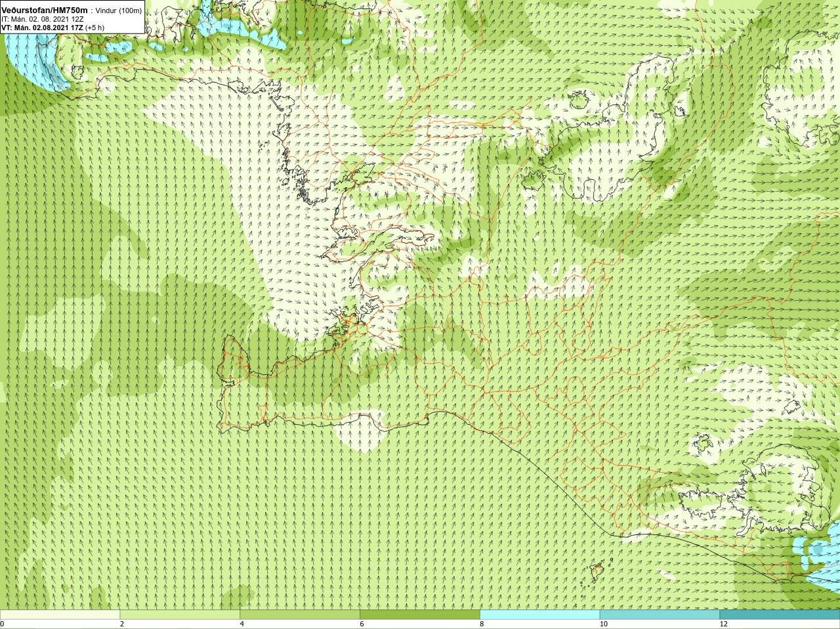Pick the 0–2 palest legend color segment

pyautogui.click(x=60, y=615)
